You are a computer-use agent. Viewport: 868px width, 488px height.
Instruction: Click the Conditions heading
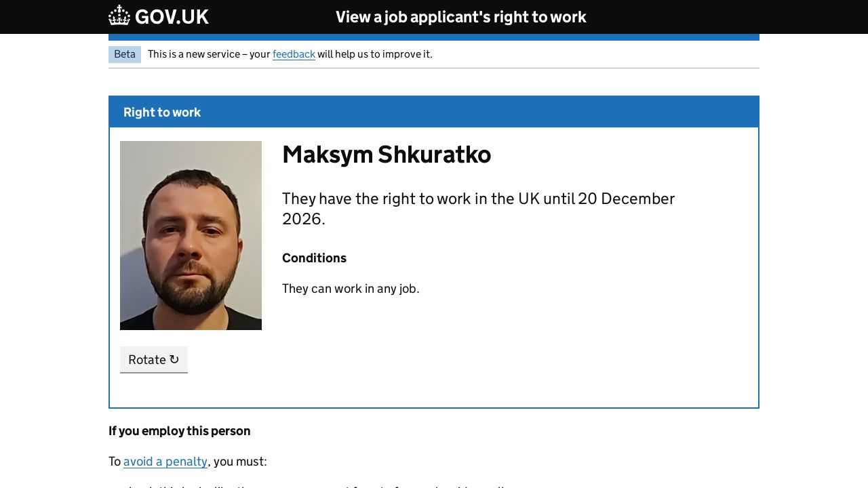(314, 258)
